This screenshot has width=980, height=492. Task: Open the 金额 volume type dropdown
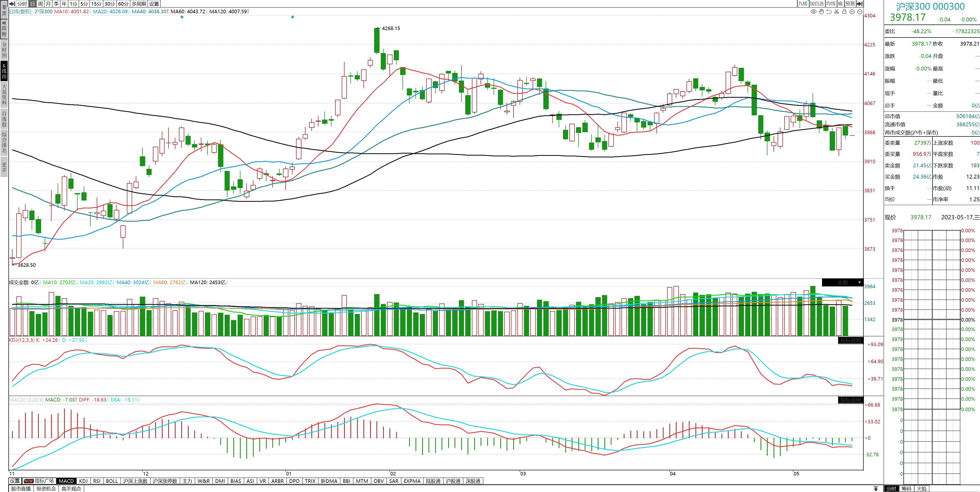coord(859,283)
